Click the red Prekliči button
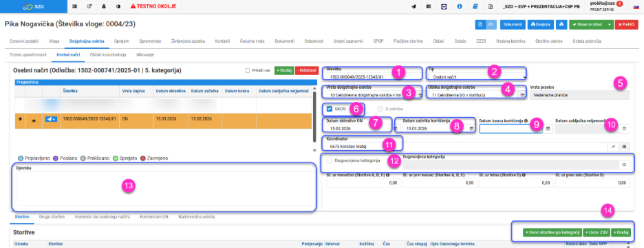644x248 pixels. (627, 25)
